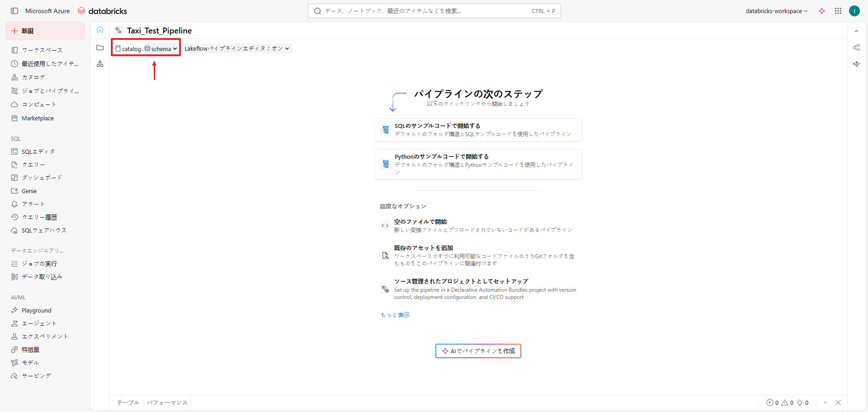This screenshot has height=412, width=868.
Task: Click the user avatar icon
Action: (854, 11)
